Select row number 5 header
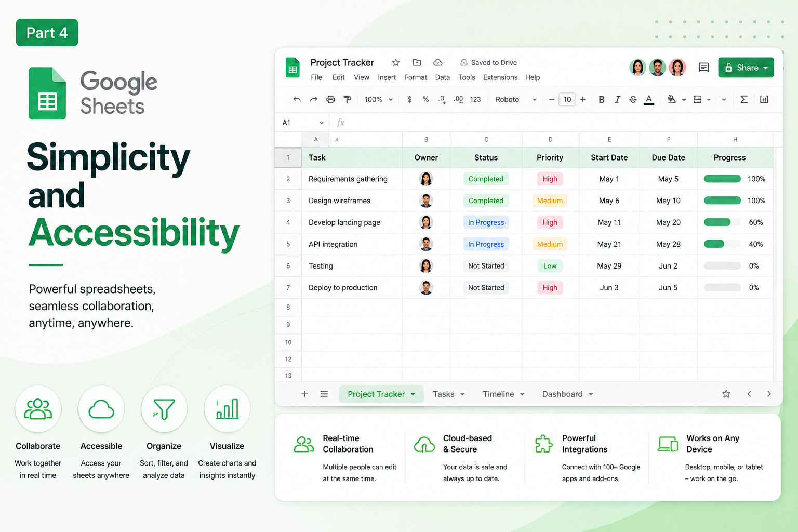This screenshot has height=532, width=798. click(288, 244)
